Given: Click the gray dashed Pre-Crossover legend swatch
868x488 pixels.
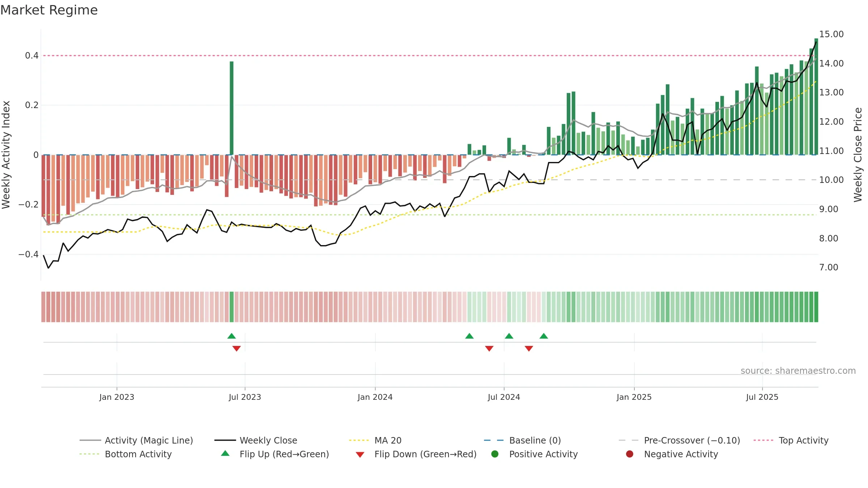Looking at the screenshot, I should pos(629,440).
